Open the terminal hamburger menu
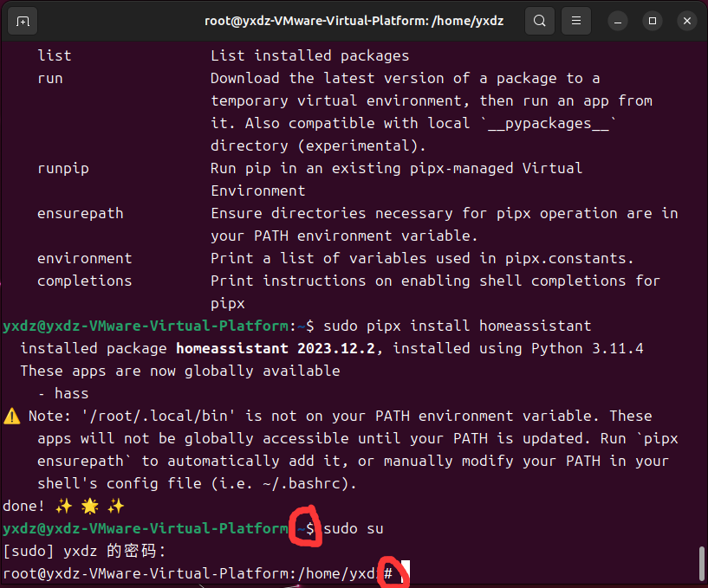This screenshot has height=588, width=708. tap(576, 21)
